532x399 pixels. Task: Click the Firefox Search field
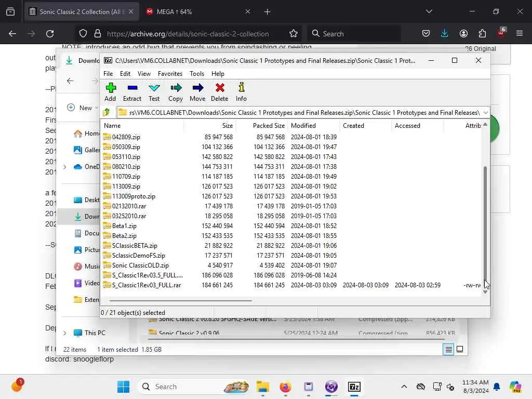click(x=353, y=34)
